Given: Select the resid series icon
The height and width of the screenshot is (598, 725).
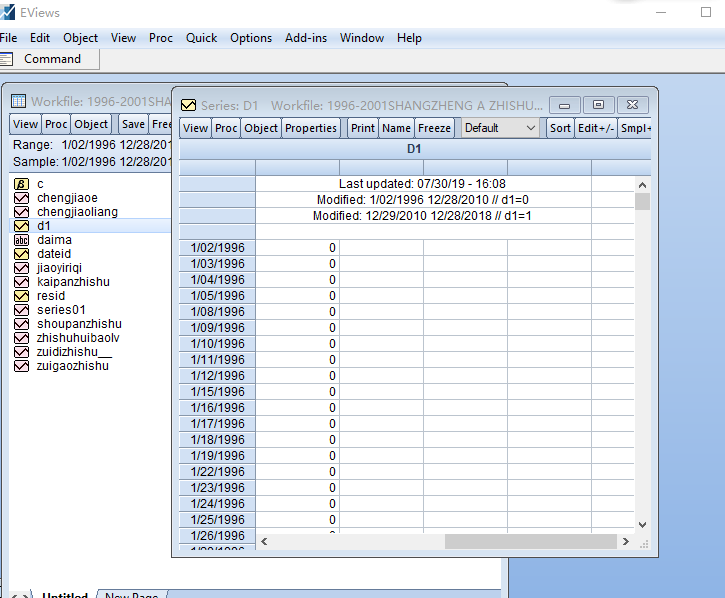Looking at the screenshot, I should (20, 296).
